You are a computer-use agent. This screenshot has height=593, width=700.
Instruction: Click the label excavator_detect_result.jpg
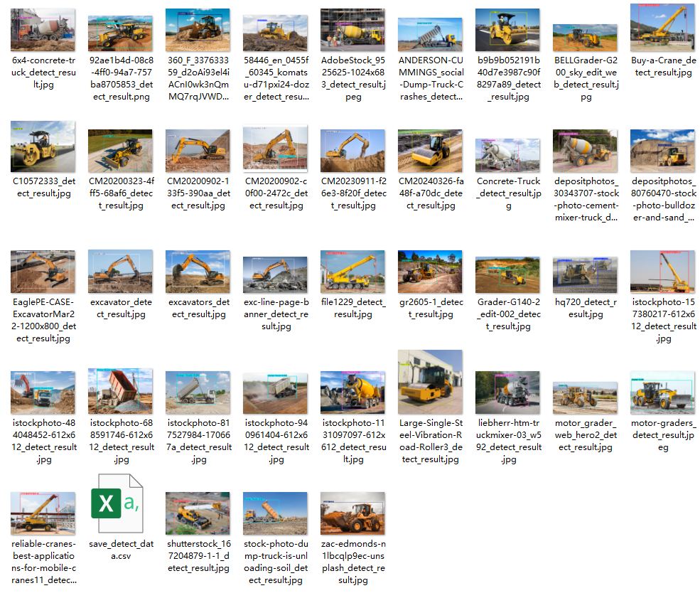[121, 308]
